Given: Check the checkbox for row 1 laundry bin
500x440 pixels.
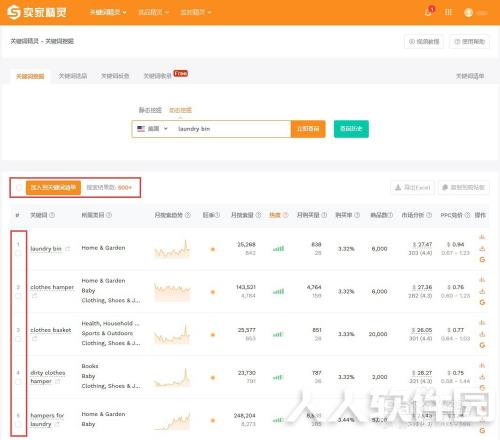Looking at the screenshot, I should (x=18, y=253).
